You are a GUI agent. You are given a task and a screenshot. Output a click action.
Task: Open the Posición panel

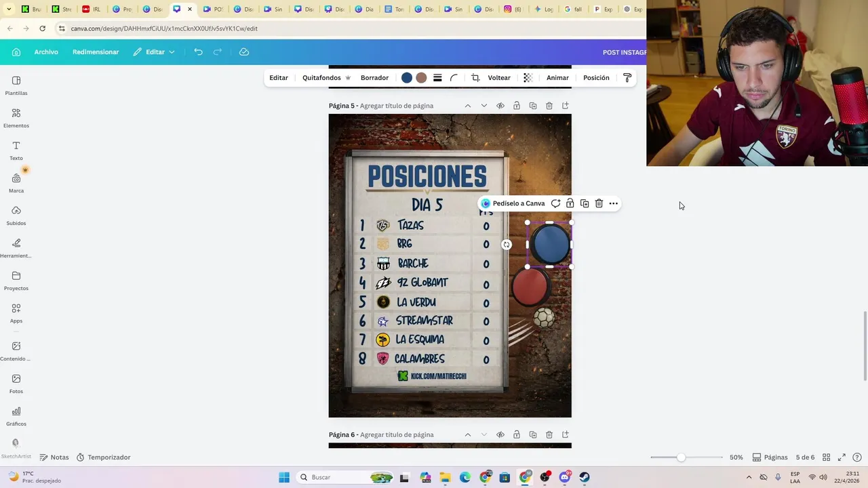click(596, 78)
